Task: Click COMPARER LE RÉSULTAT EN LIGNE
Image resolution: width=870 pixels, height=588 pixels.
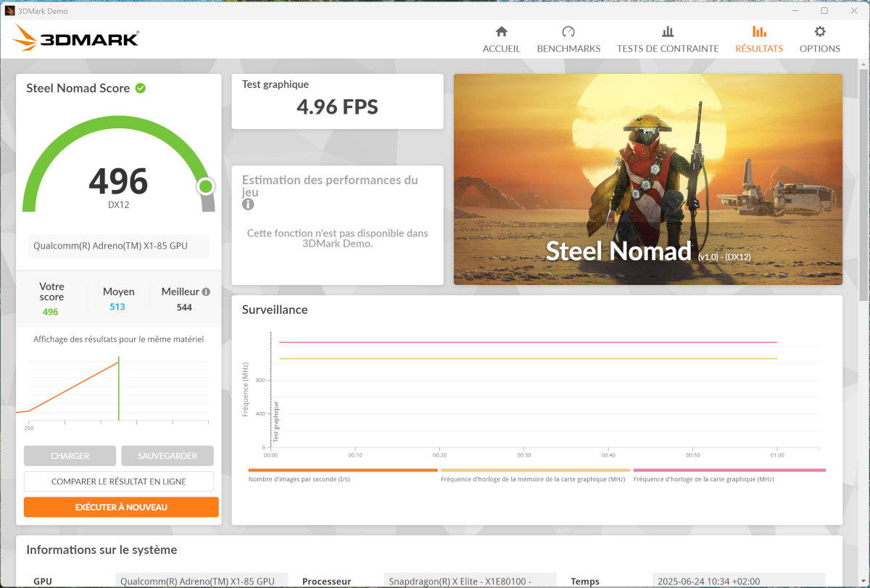Action: (119, 481)
